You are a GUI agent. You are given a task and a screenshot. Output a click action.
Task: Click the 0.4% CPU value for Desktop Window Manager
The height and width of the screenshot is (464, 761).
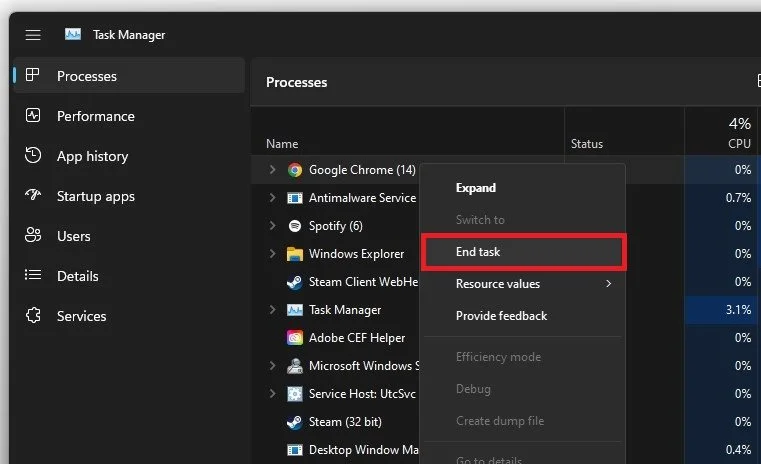[x=738, y=449]
